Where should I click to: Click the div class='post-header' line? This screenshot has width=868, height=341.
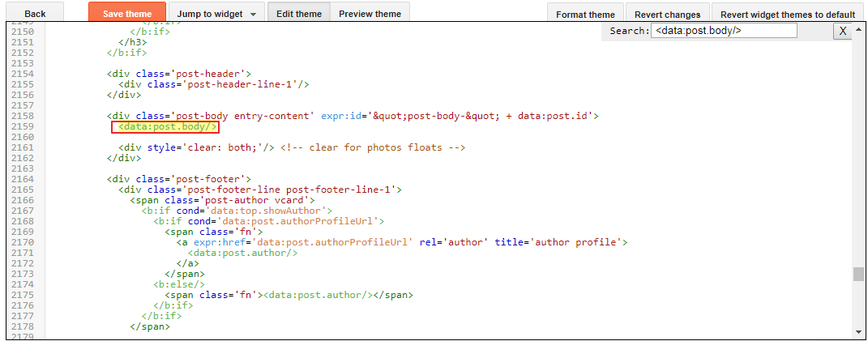pos(179,75)
